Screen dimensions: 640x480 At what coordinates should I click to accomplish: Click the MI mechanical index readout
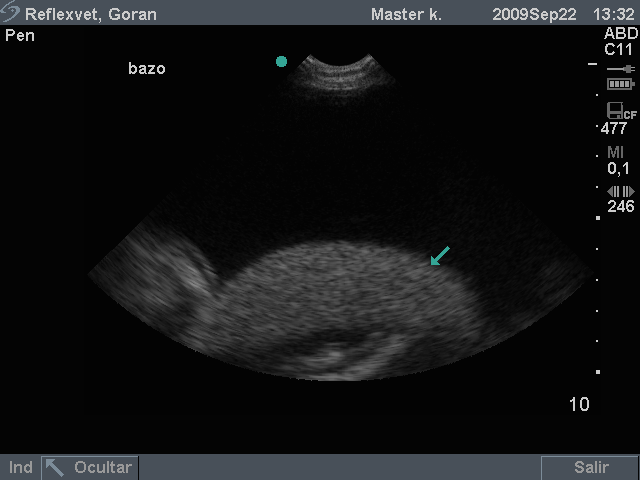click(618, 160)
